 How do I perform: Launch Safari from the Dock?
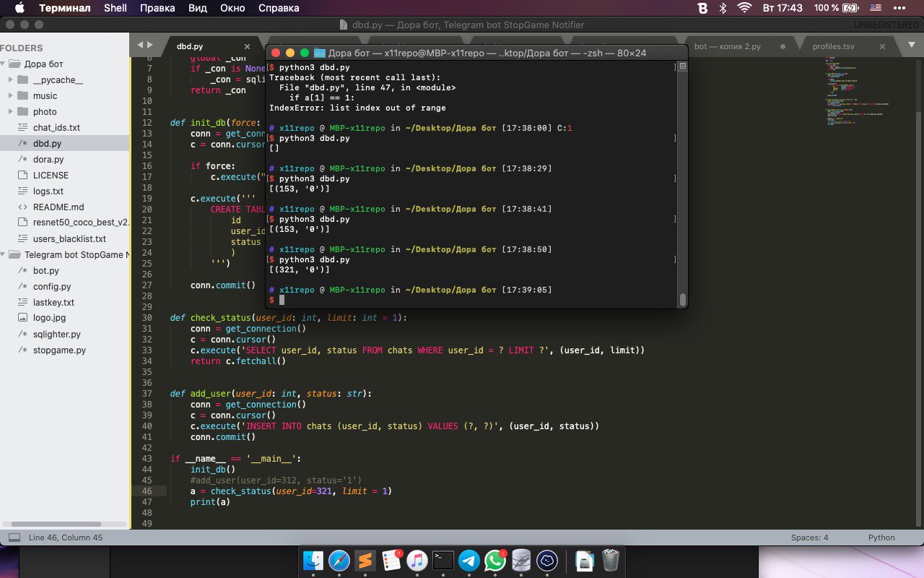point(339,561)
